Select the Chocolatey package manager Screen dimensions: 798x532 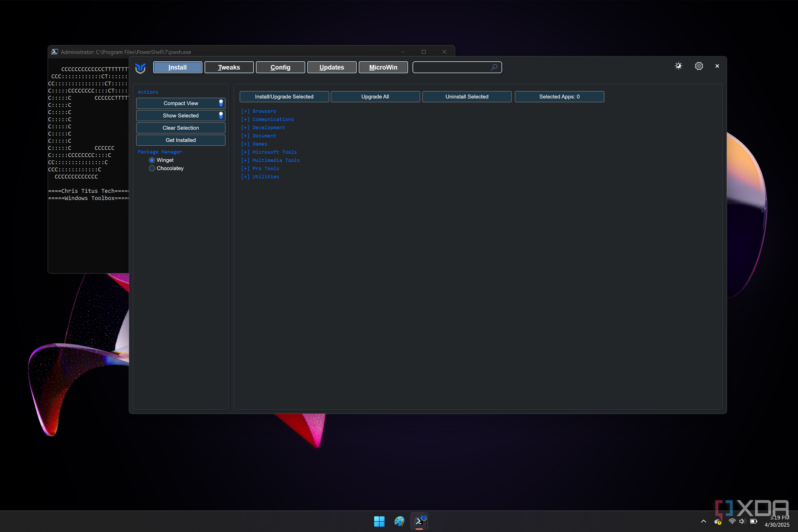click(x=166, y=168)
